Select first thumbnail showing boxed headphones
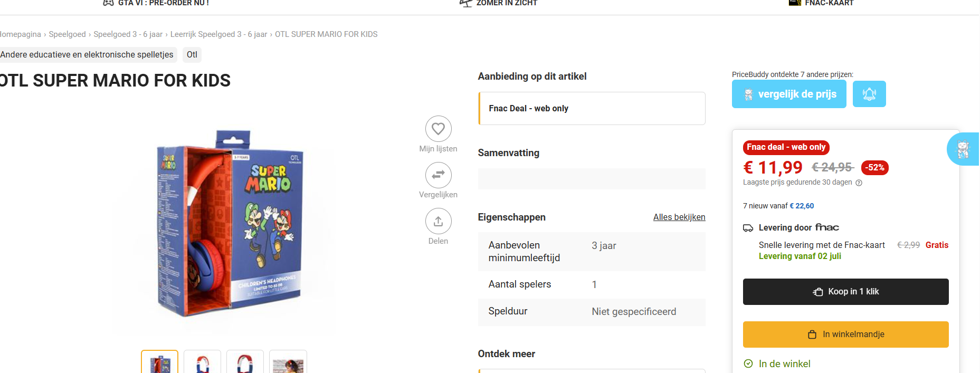Viewport: 980px width, 373px height. pyautogui.click(x=159, y=362)
